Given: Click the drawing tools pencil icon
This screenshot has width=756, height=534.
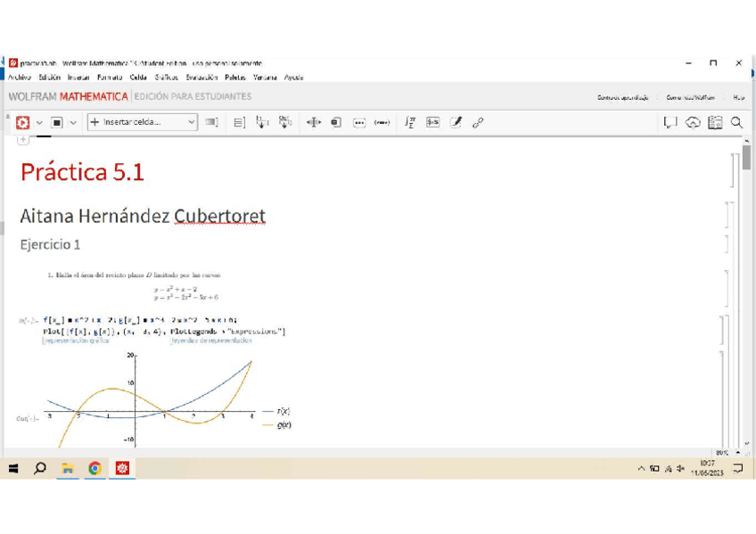Looking at the screenshot, I should click(456, 123).
